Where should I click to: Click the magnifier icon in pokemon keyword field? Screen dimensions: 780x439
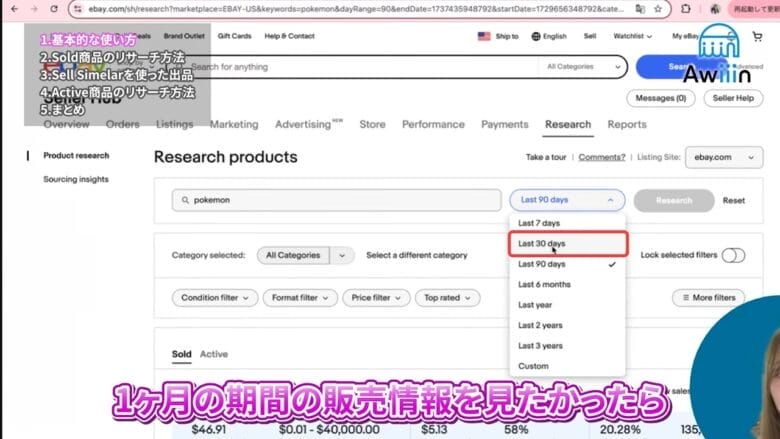185,200
